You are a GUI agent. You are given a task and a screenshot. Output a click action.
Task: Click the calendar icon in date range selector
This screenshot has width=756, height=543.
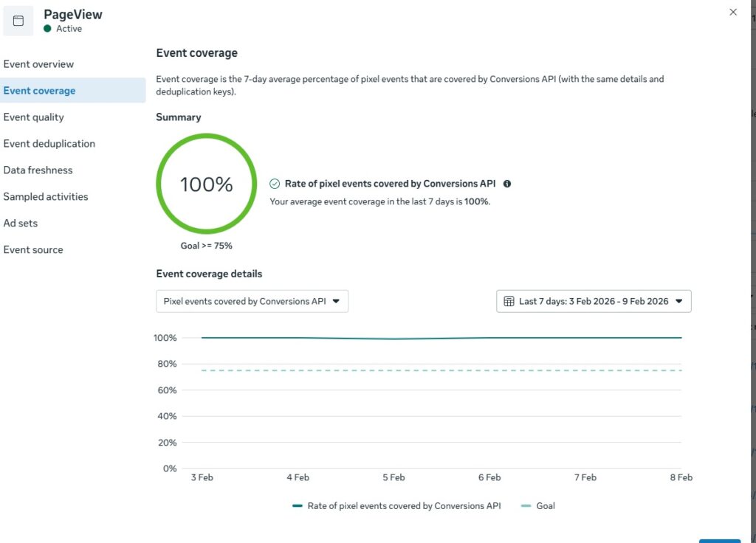(x=509, y=301)
